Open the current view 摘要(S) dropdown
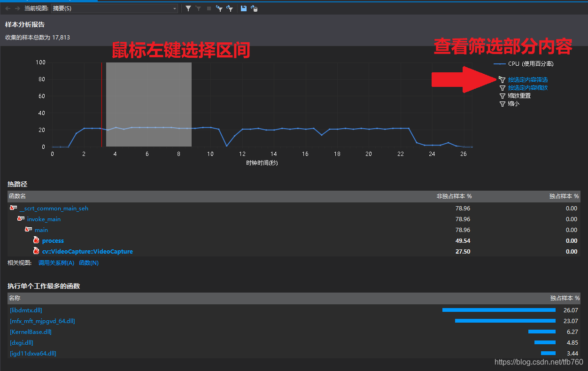Image resolution: width=588 pixels, height=371 pixels. coord(115,8)
